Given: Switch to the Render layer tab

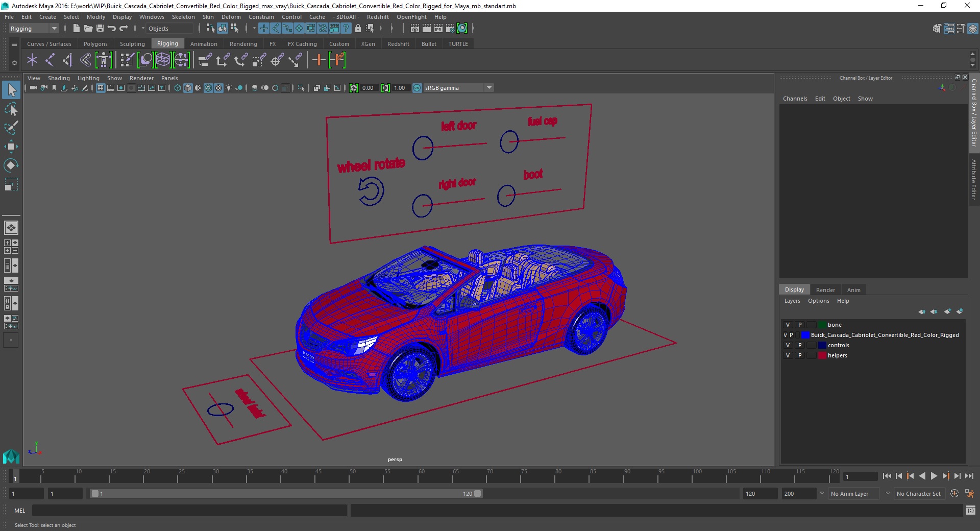Looking at the screenshot, I should point(825,289).
